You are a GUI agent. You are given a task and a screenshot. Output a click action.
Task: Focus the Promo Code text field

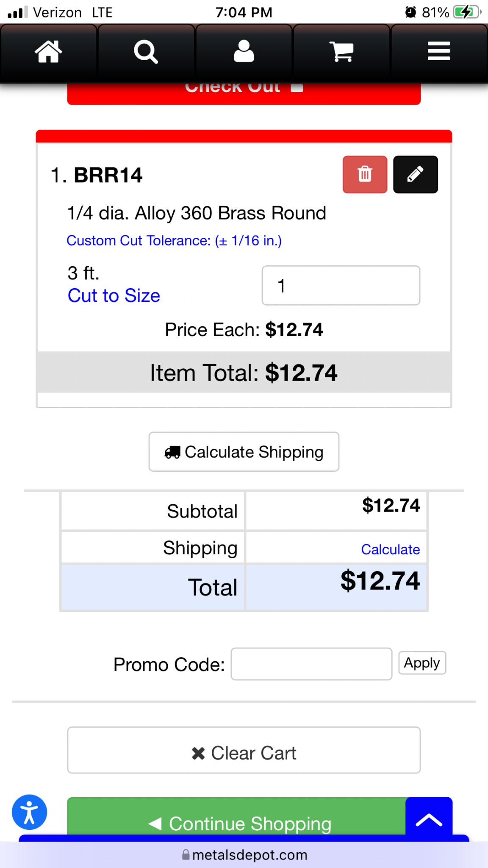pos(311,664)
